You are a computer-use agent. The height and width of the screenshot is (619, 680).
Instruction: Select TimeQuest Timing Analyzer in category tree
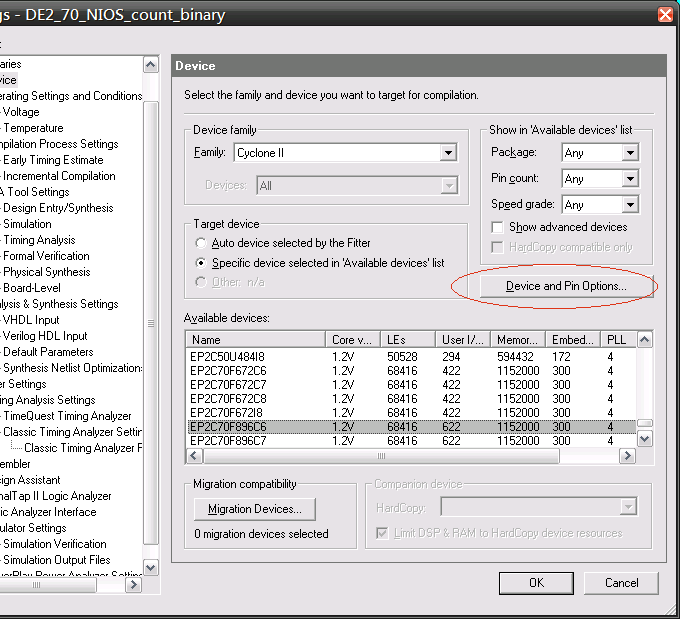[x=67, y=416]
